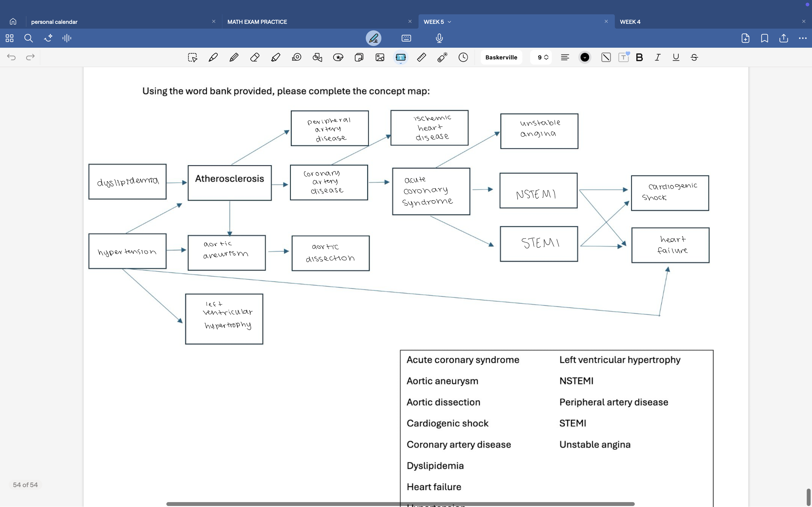Switch to the WEEK 4 tab
Viewport: 812px width, 507px height.
coord(630,22)
